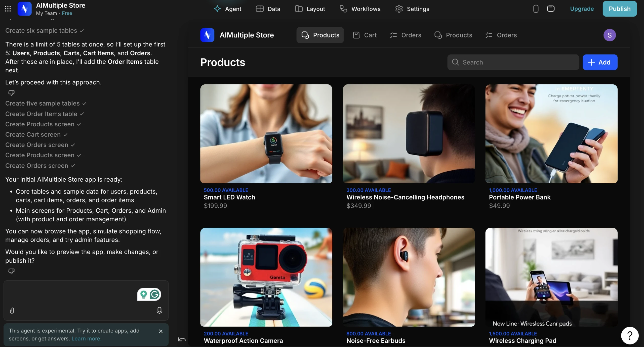
Task: Click the Create five sample tables step
Action: [x=46, y=104]
